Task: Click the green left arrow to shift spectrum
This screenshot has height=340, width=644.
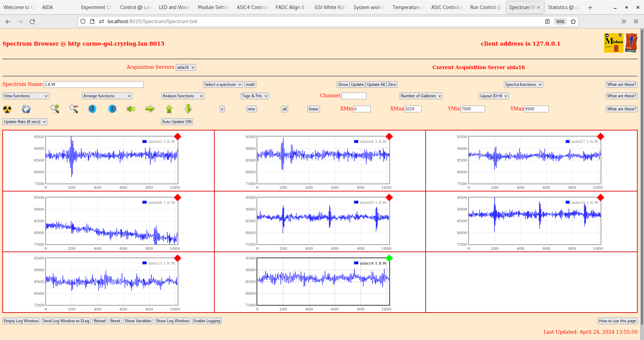Action: tap(131, 109)
